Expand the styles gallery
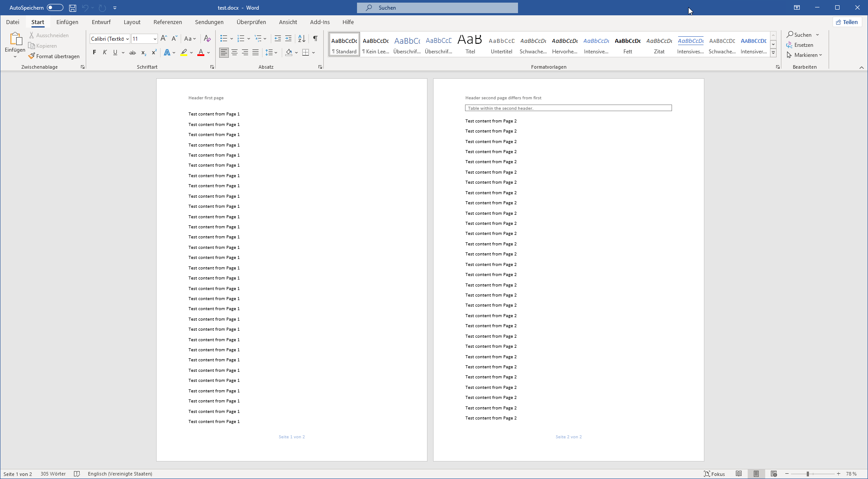Viewport: 868px width, 479px height. [773, 53]
